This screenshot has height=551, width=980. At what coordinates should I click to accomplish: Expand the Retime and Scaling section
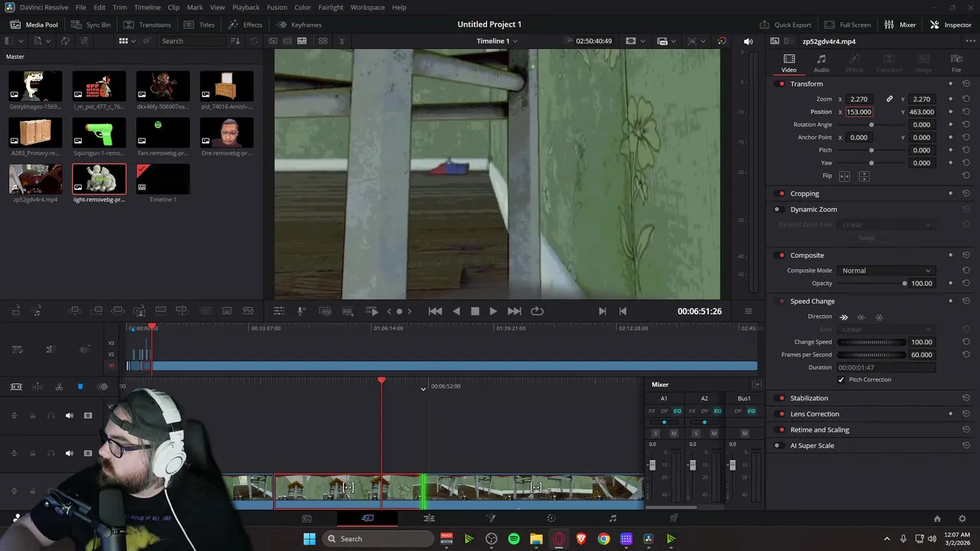pyautogui.click(x=819, y=429)
